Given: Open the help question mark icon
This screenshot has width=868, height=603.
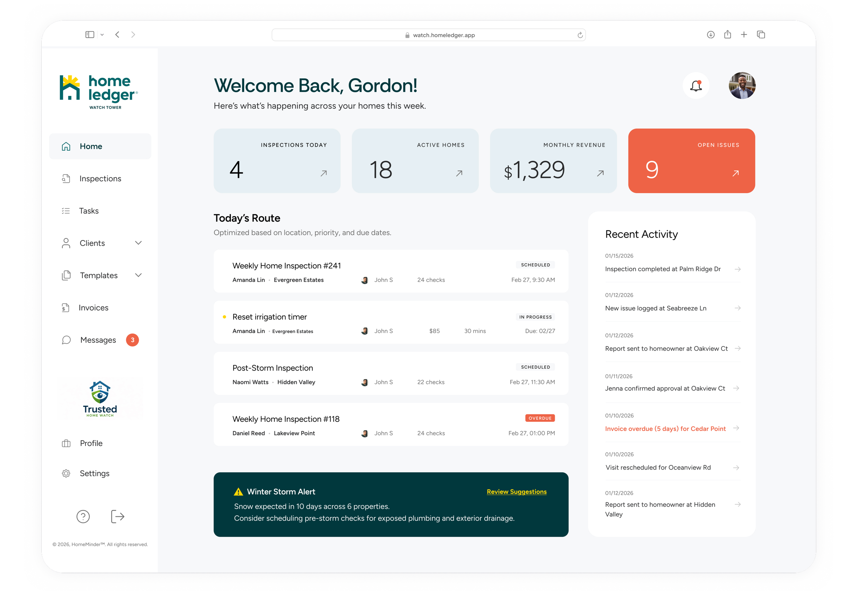Looking at the screenshot, I should tap(83, 516).
